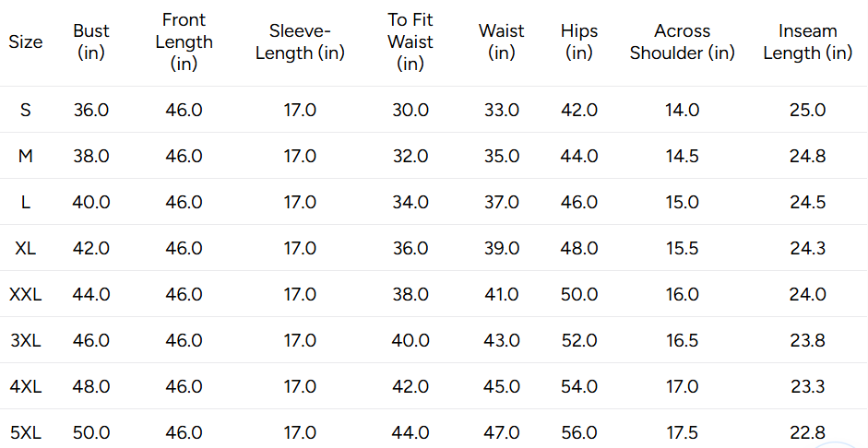Select the 41.0 waist value cell
The width and height of the screenshot is (868, 448).
(x=502, y=294)
